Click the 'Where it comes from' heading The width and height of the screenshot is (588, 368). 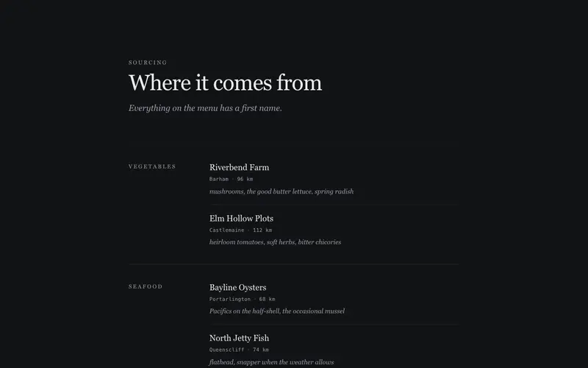(225, 82)
